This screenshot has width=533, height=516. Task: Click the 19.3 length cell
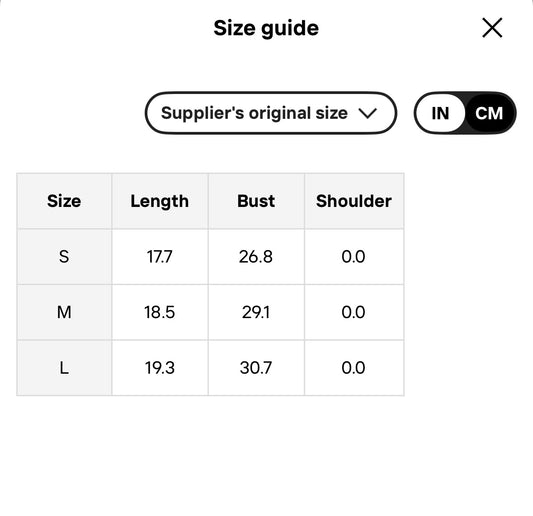pos(160,368)
